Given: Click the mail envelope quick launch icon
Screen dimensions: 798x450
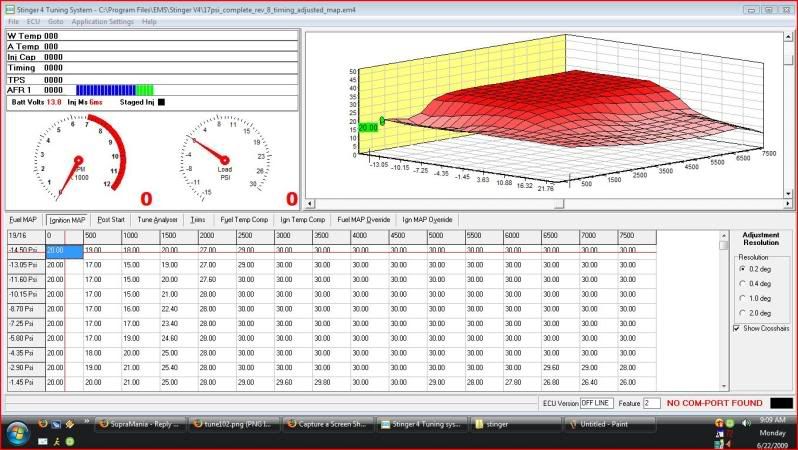Looking at the screenshot, I should click(43, 441).
